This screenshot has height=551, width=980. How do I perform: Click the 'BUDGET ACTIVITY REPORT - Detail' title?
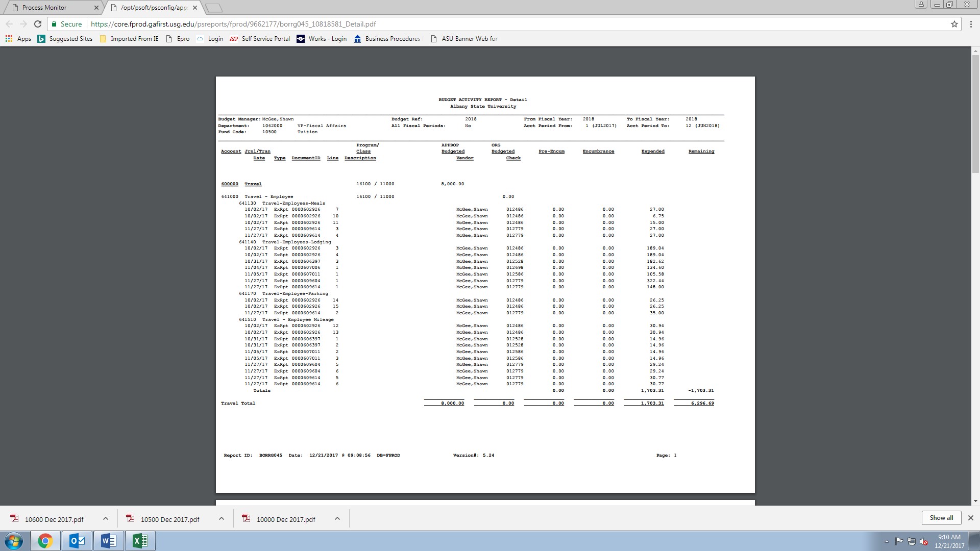point(483,99)
